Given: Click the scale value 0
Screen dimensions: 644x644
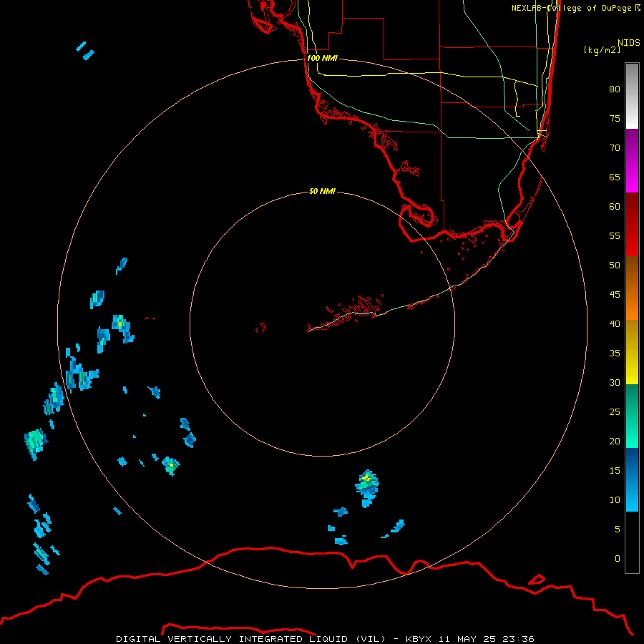Looking at the screenshot, I should pyautogui.click(x=618, y=559).
